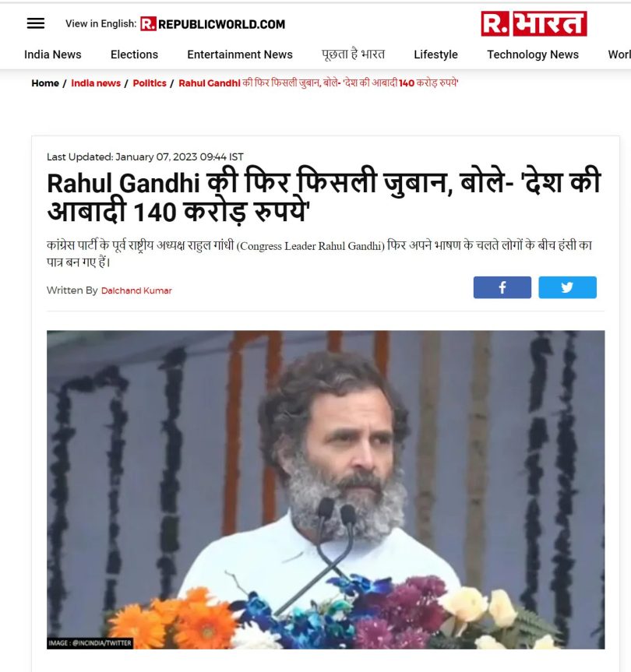The height and width of the screenshot is (672, 631).
Task: Share article on Facebook
Action: (502, 287)
